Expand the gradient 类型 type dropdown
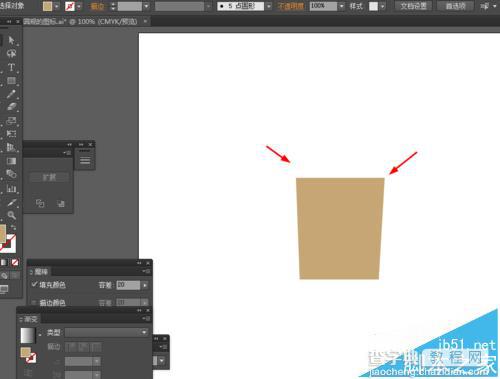The height and width of the screenshot is (379, 500). 107,332
